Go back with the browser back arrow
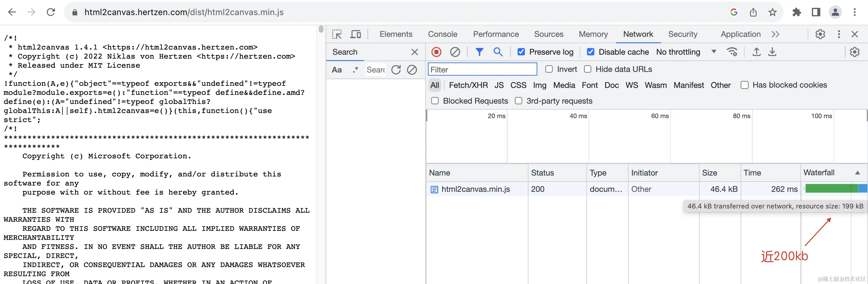The height and width of the screenshot is (284, 868). (x=12, y=12)
